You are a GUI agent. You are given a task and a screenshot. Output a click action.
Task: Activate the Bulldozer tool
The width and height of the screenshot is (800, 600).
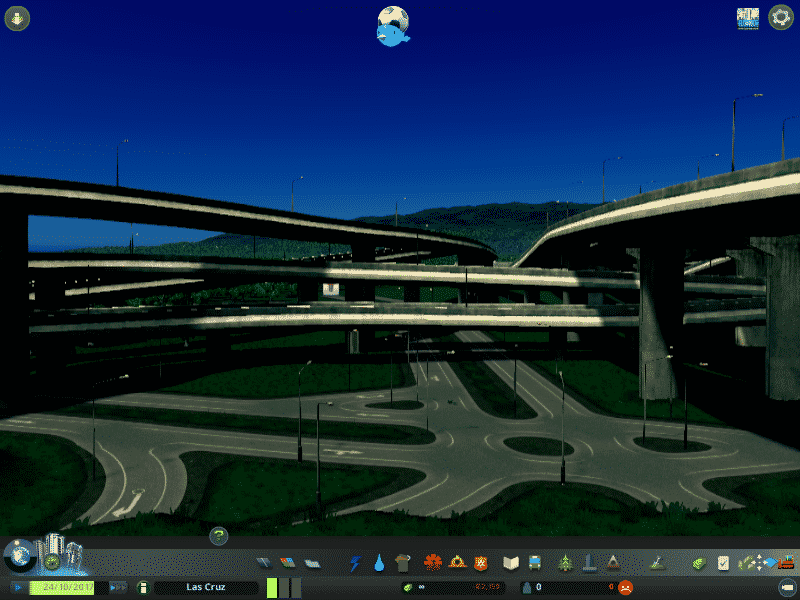click(787, 564)
